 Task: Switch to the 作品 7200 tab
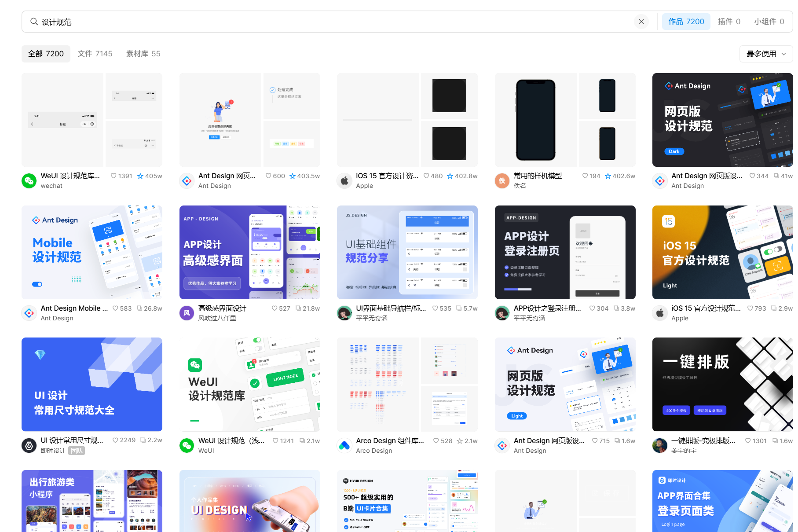[x=686, y=22]
